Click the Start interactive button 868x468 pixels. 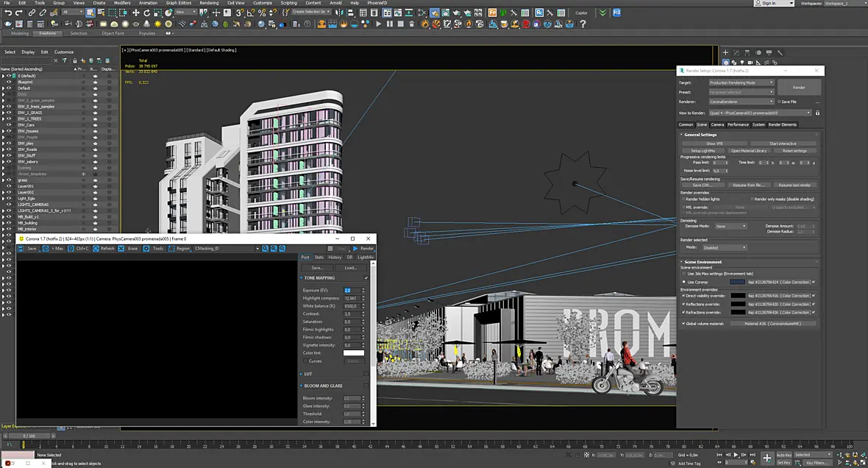coord(783,143)
